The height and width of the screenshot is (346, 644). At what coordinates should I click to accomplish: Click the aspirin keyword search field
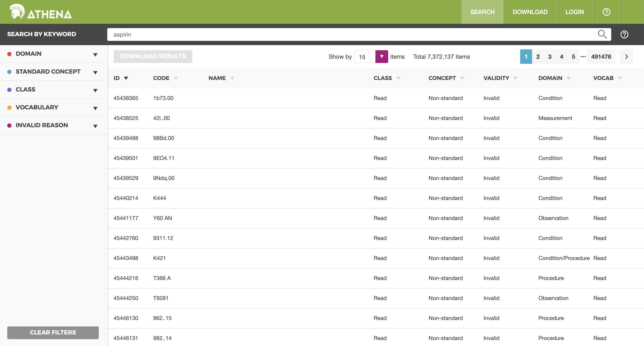coord(350,34)
